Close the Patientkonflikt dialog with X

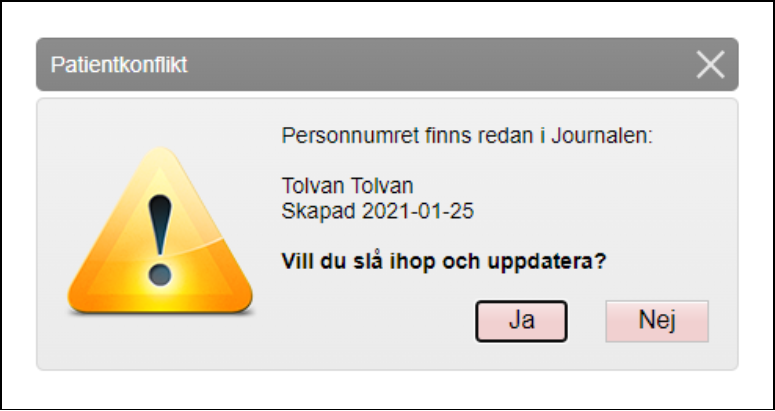click(710, 65)
